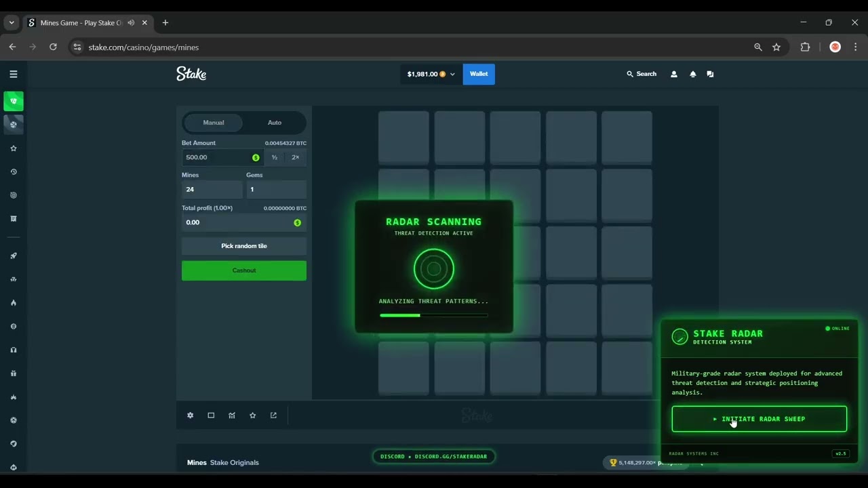Halve the bet with ½ button
Screen dimensions: 868x488
click(x=275, y=157)
